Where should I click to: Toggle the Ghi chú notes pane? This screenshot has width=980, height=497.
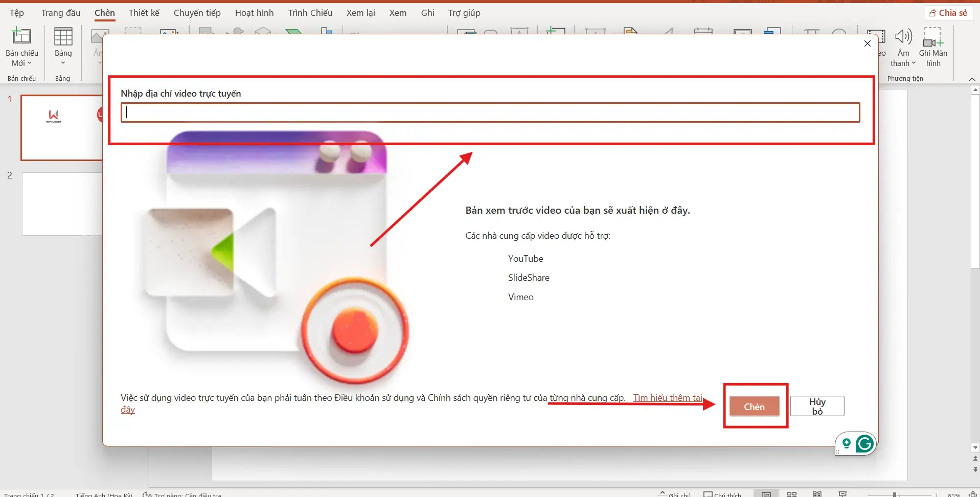pos(675,494)
